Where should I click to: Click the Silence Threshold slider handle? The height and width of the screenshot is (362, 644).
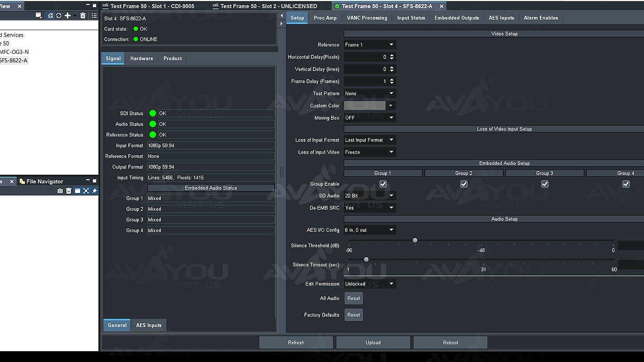415,240
